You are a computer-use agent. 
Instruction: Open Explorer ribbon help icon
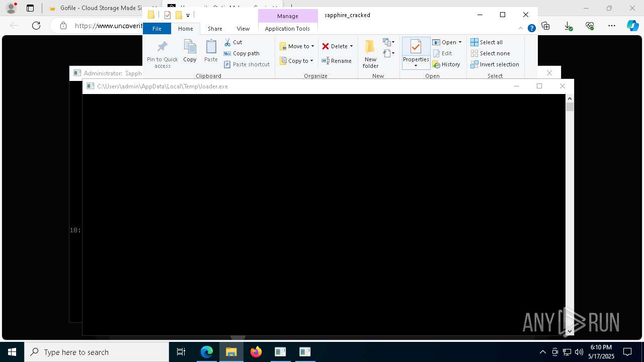click(x=531, y=28)
